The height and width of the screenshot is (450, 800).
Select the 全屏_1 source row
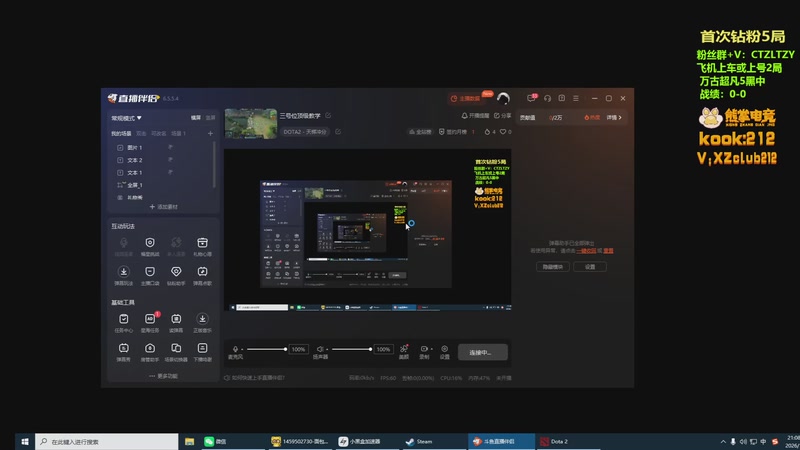click(x=162, y=185)
